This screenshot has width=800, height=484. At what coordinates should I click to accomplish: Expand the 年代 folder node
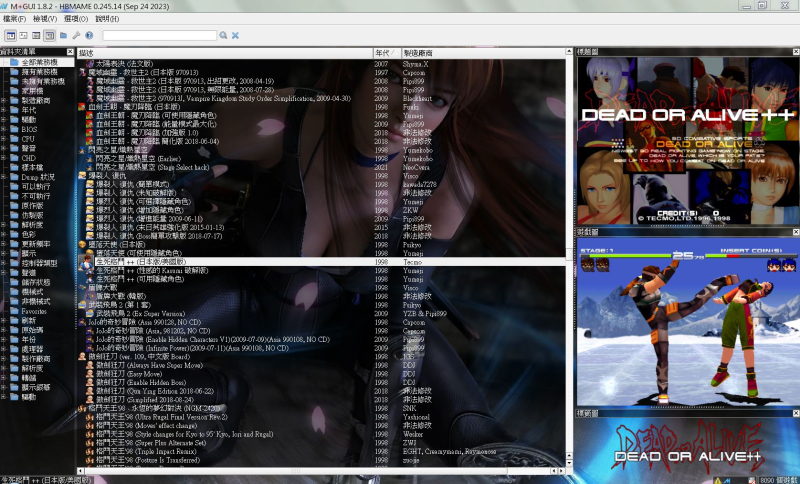pyautogui.click(x=4, y=110)
